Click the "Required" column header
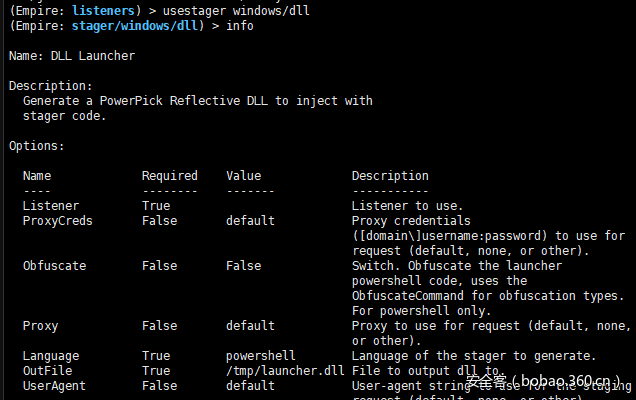Image resolution: width=636 pixels, height=400 pixels. tap(169, 176)
